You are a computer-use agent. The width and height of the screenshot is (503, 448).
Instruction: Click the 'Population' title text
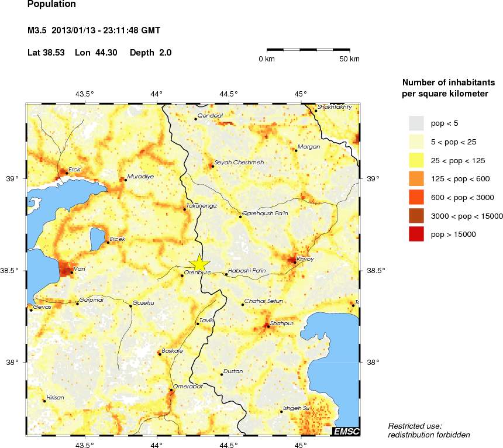(x=51, y=5)
